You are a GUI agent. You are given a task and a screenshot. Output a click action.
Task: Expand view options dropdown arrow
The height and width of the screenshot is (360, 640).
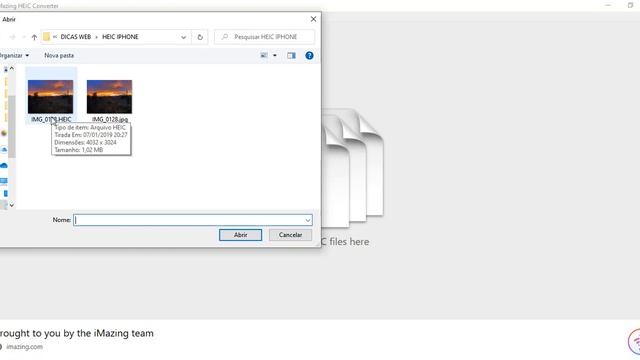click(x=275, y=56)
